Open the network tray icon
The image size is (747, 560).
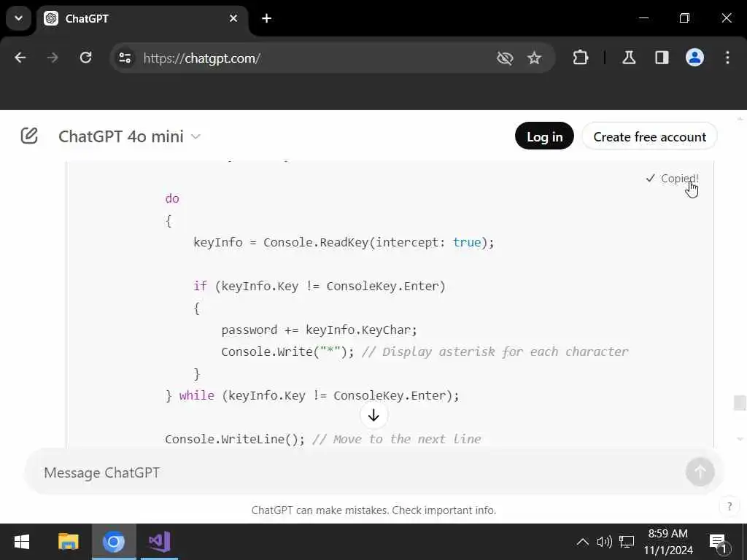pyautogui.click(x=627, y=542)
